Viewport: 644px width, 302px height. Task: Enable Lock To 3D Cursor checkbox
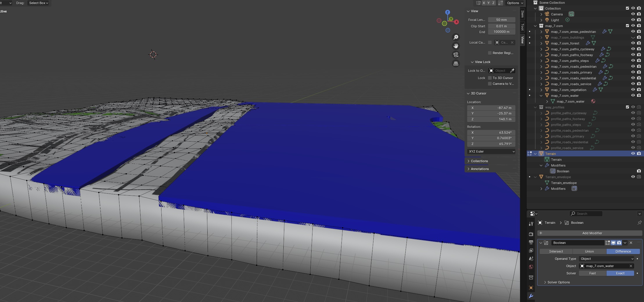tap(490, 78)
